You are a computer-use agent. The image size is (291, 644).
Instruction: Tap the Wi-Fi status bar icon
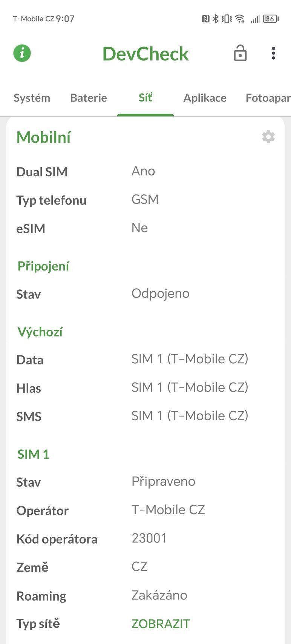coord(239,18)
